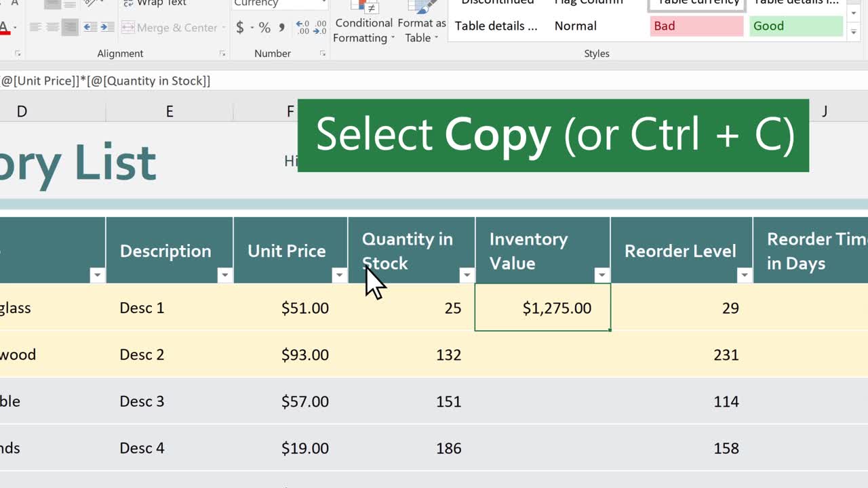The height and width of the screenshot is (488, 868).
Task: Open Unit Price column filter dropdown
Action: [339, 274]
